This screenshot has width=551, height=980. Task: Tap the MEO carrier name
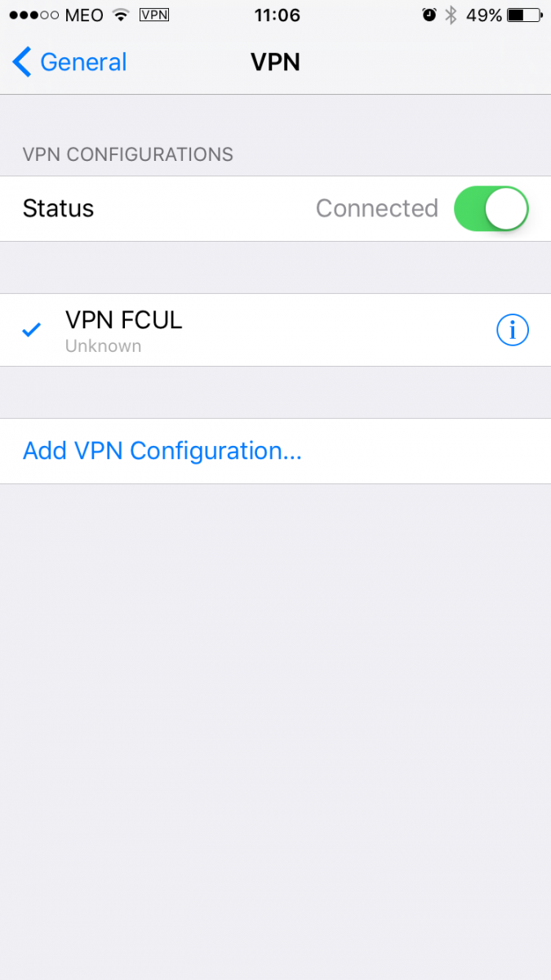(85, 15)
